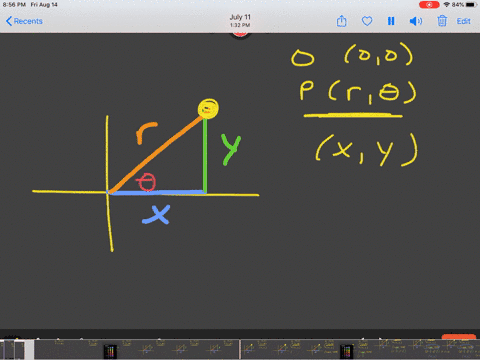Viewport: 480px width, 360px height.
Task: Pause the playing video
Action: pyautogui.click(x=391, y=21)
